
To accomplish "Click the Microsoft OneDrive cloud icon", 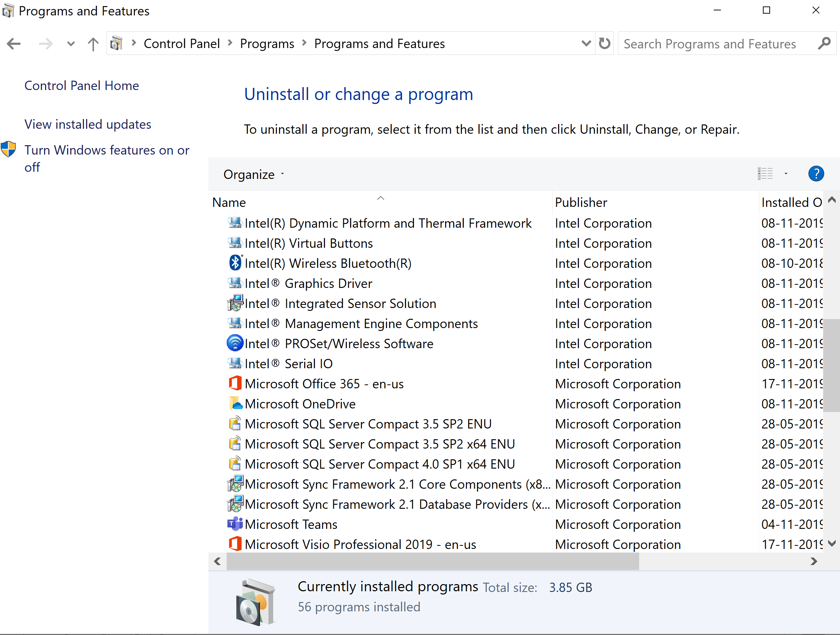I will pyautogui.click(x=236, y=404).
